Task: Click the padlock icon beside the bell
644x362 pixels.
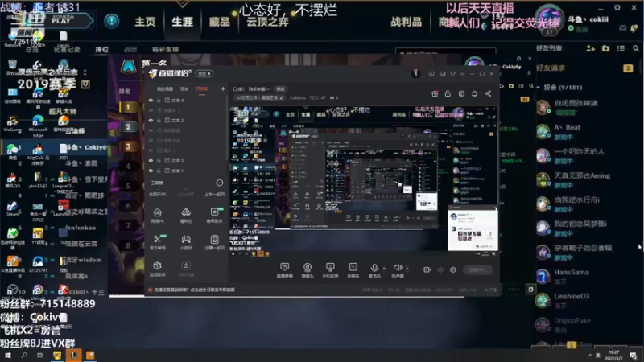Action: pos(448,93)
